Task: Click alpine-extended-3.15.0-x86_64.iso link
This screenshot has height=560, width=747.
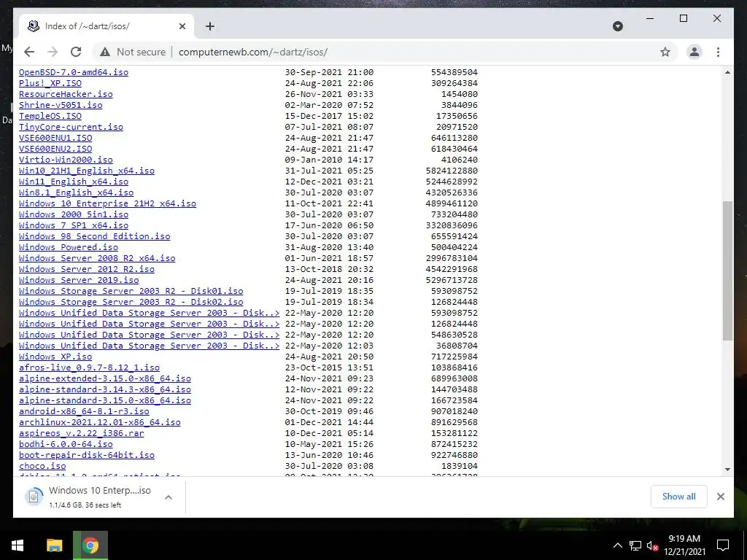Action: (x=105, y=379)
